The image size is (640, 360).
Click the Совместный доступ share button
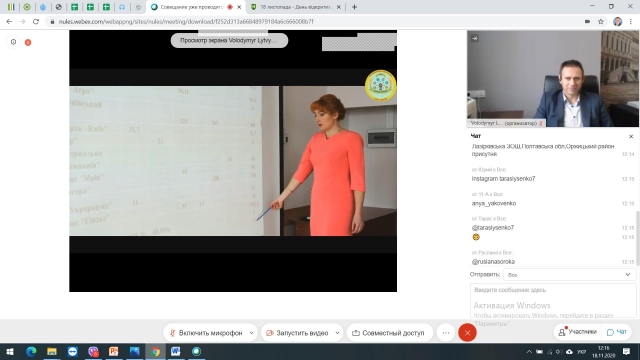tap(389, 333)
